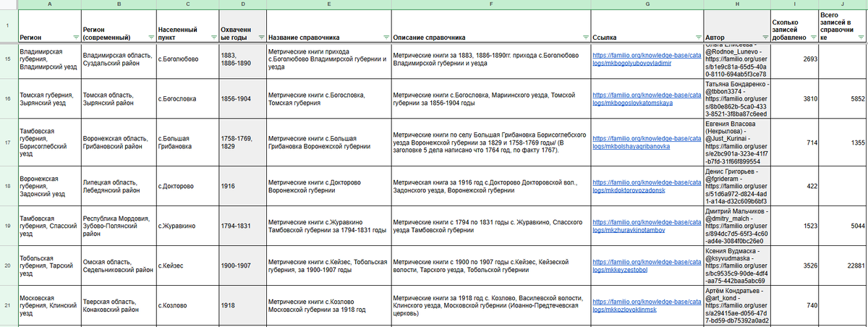The height and width of the screenshot is (327, 868).
Task: Select the cell с.Боголюбово
Action: [x=187, y=59]
